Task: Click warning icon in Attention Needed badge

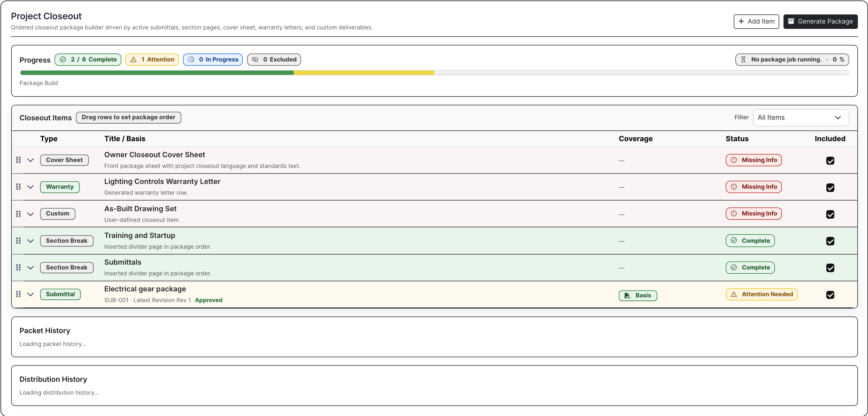Action: pyautogui.click(x=734, y=294)
